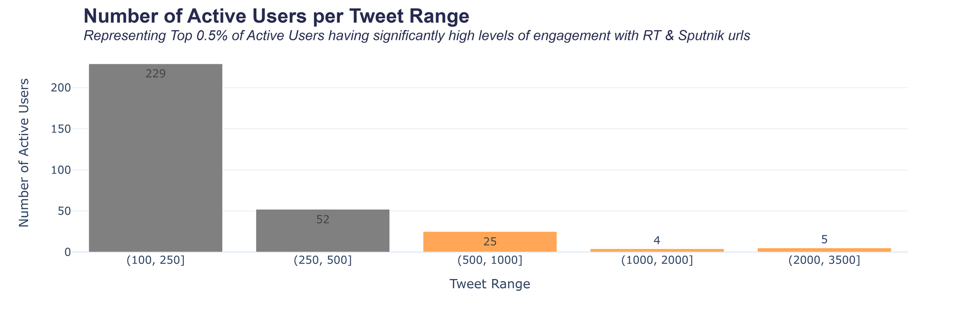Image resolution: width=980 pixels, height=324 pixels.
Task: Click the 52 bar value label
Action: pos(323,220)
